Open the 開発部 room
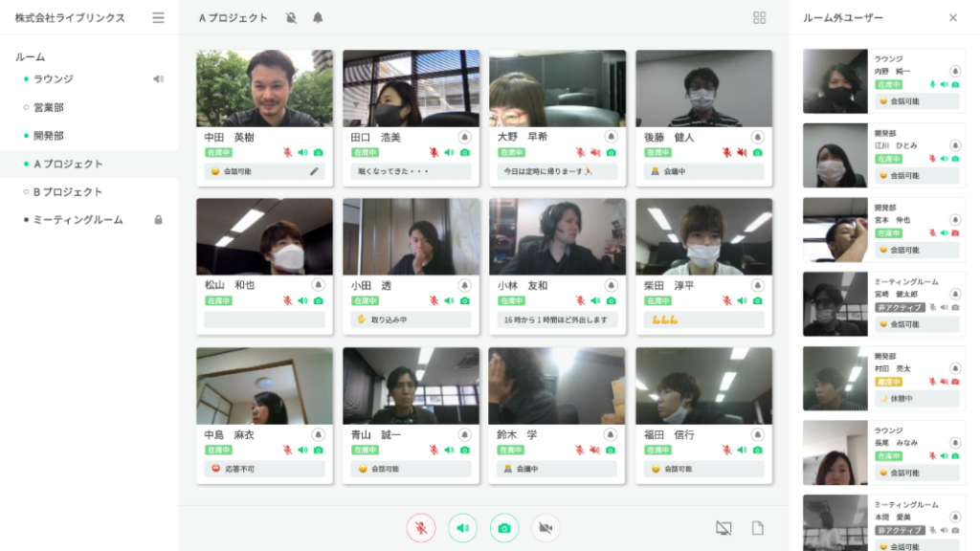 (48, 136)
